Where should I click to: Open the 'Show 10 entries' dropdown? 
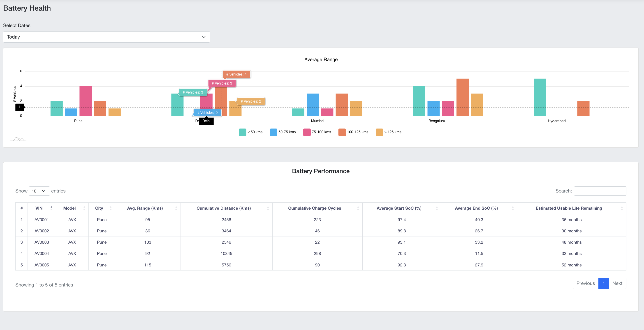39,191
